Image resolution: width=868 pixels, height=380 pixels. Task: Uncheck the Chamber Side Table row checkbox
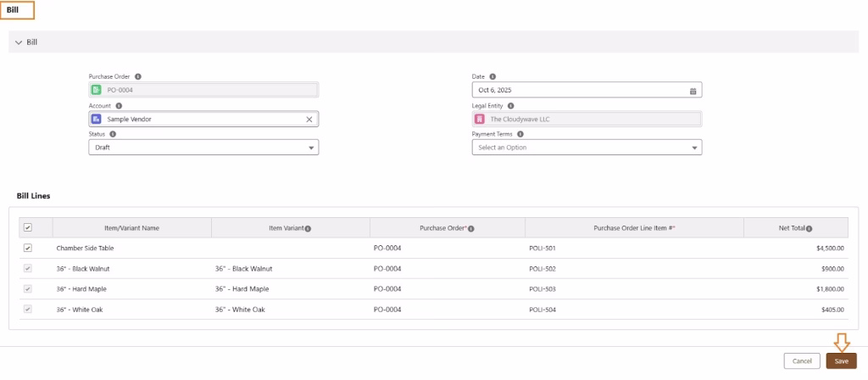28,248
